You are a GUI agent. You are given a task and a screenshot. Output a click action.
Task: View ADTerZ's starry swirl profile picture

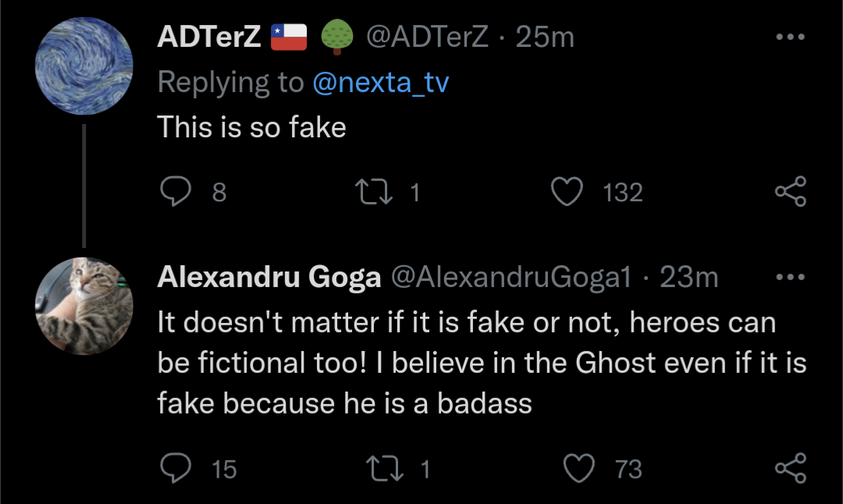coord(84,66)
